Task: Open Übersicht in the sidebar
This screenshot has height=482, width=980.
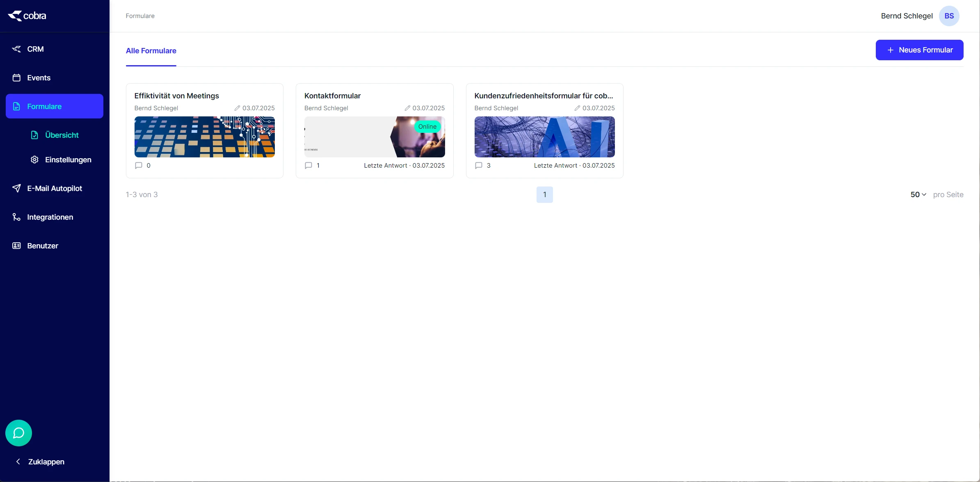Action: 62,135
